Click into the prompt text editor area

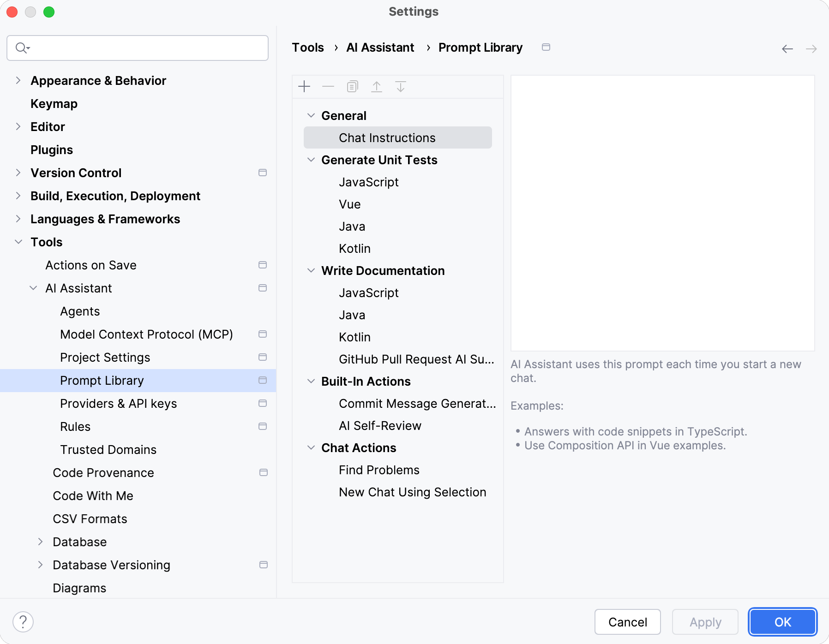[662, 213]
